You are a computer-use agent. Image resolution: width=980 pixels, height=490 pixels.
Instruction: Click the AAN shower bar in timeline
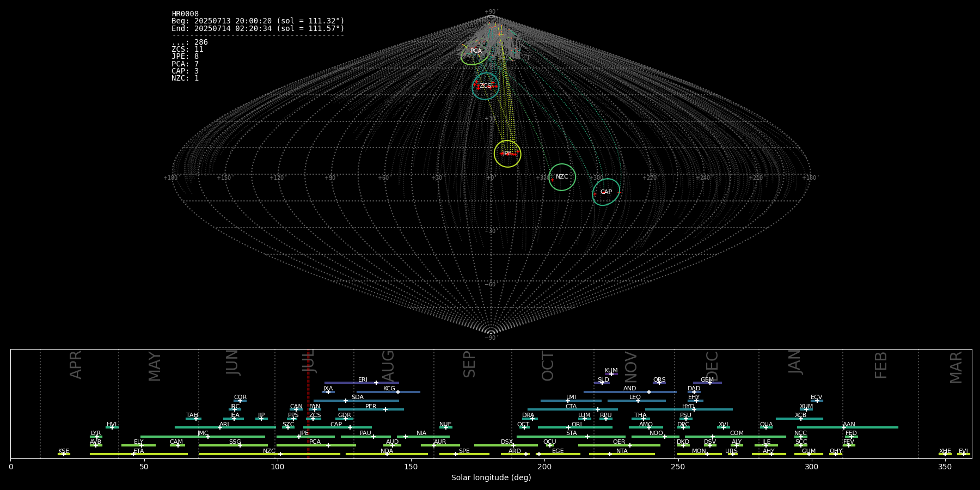click(848, 427)
